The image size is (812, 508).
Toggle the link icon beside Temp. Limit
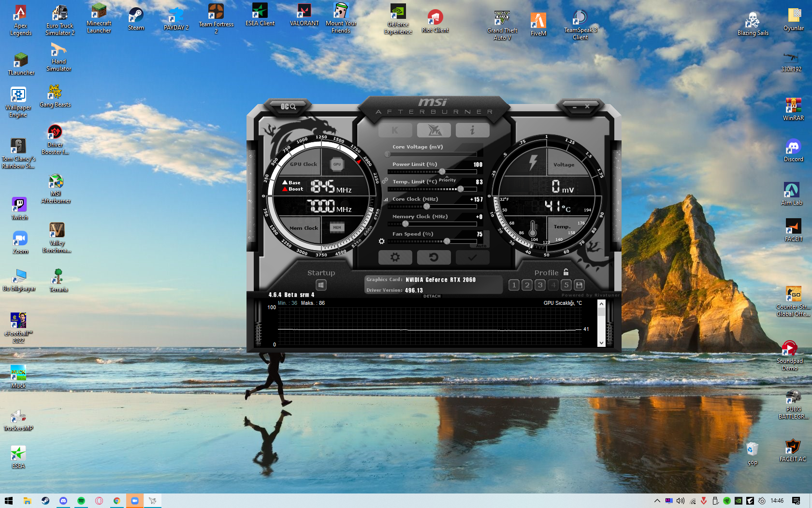click(385, 180)
